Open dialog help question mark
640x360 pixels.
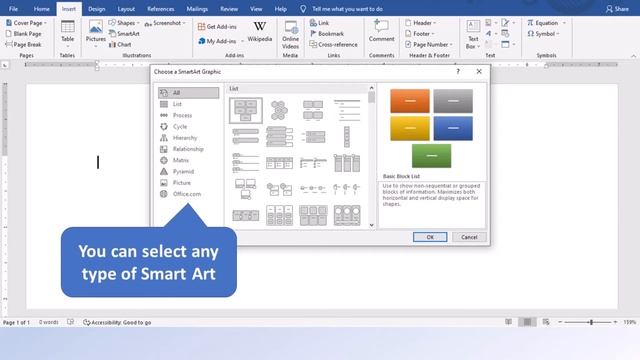[458, 71]
